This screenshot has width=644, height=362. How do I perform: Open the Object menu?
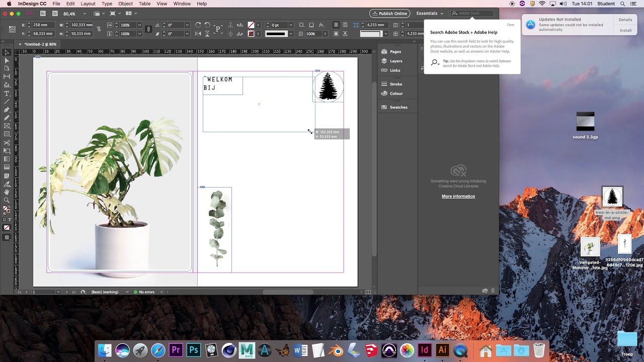(x=125, y=4)
